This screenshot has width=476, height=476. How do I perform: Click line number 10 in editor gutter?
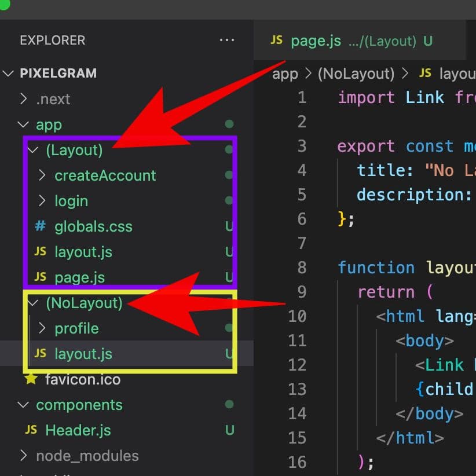296,316
